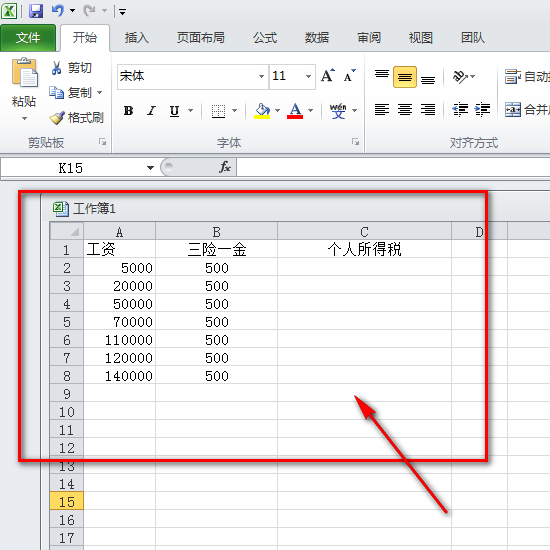Image resolution: width=550 pixels, height=550 pixels.
Task: Click the Decrease Indent icon
Action: tap(460, 110)
